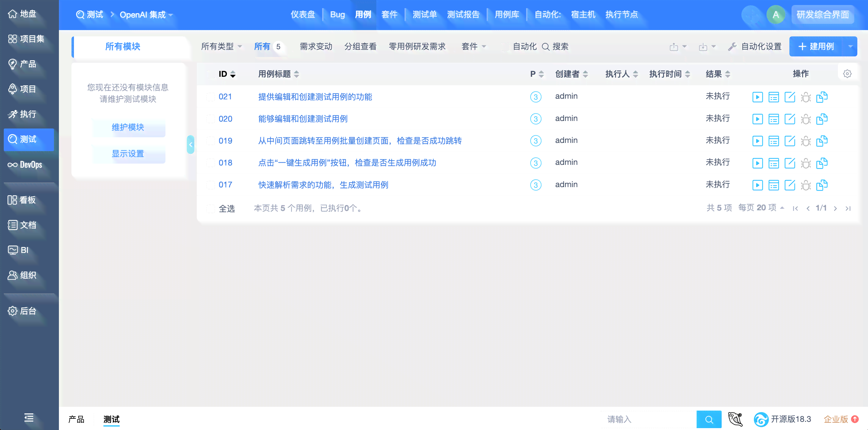The width and height of the screenshot is (868, 430).
Task: Create bug icon for case 021
Action: 806,97
